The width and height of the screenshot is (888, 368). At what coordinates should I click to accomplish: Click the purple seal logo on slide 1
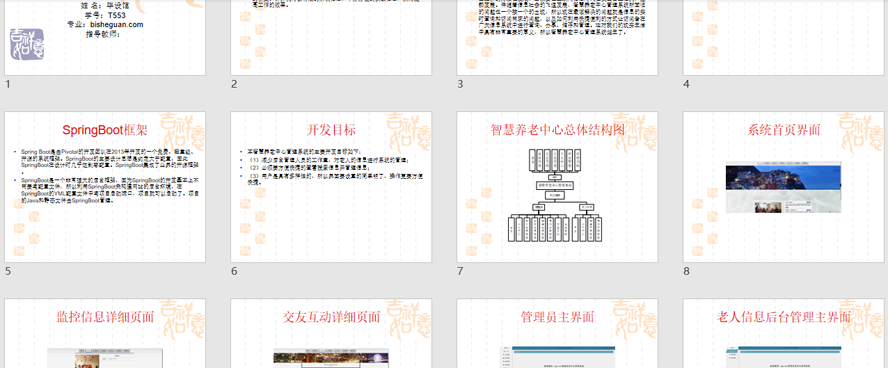27,45
